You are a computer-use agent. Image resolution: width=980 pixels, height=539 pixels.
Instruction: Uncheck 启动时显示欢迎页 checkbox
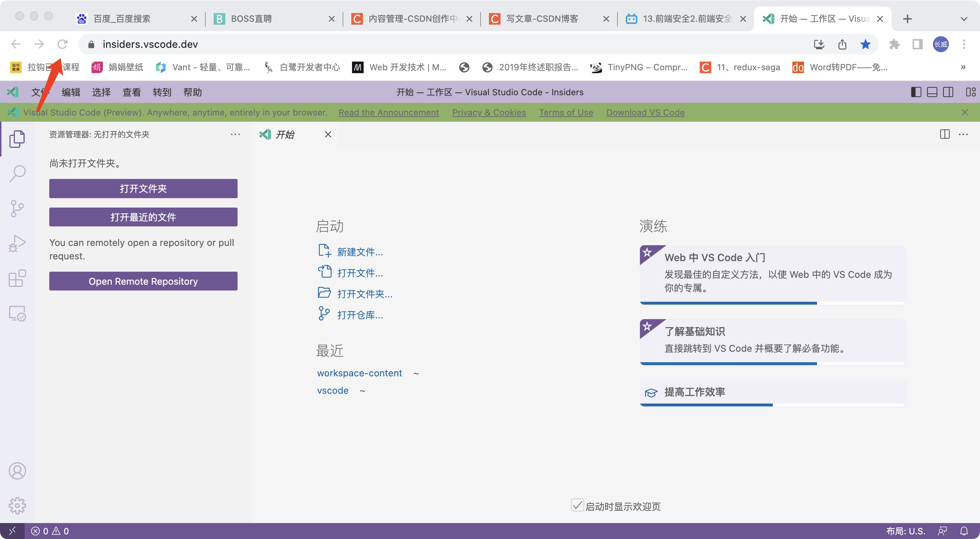pos(578,506)
